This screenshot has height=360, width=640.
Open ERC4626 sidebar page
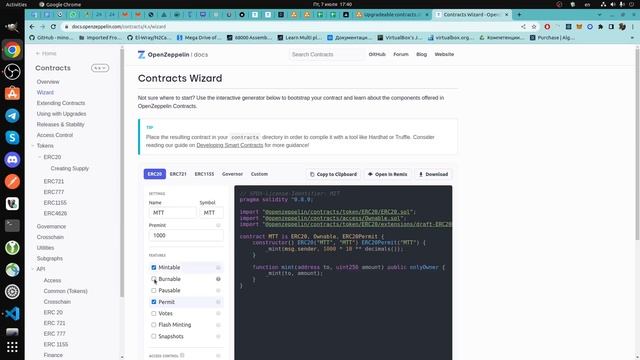(x=55, y=213)
